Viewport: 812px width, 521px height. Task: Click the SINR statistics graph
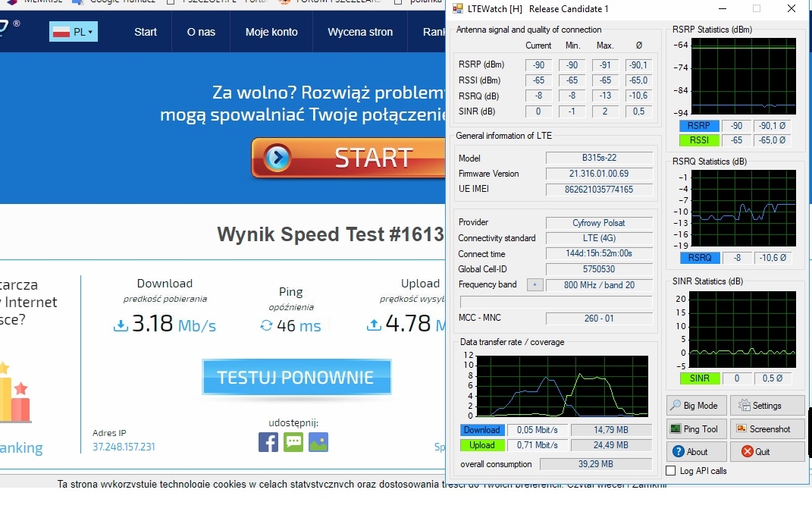[742, 329]
